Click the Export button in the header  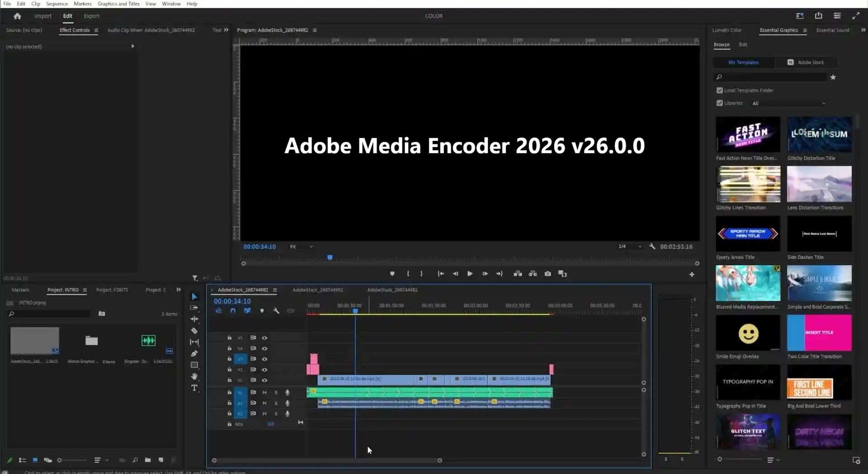point(91,16)
